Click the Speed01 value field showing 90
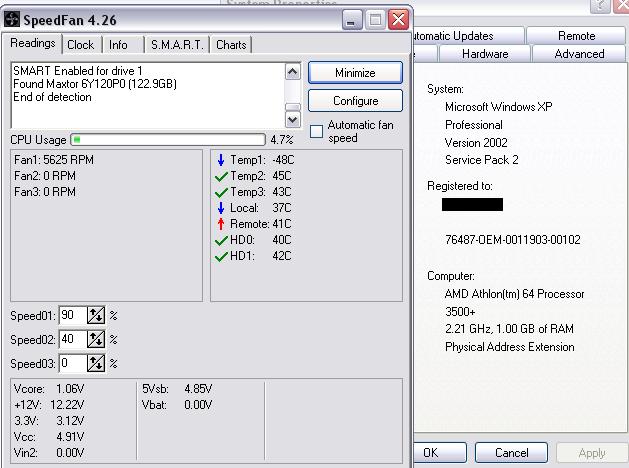Viewport: 629px width, 468px height. 72,315
